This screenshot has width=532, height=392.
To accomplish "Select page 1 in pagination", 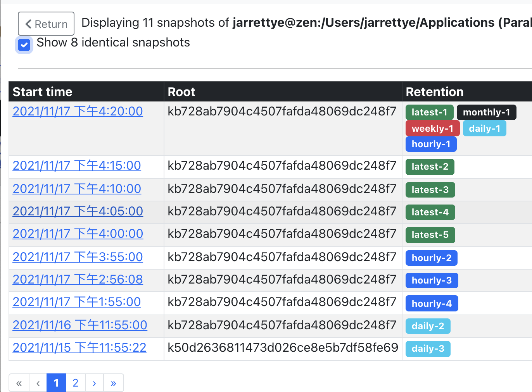I will (56, 383).
